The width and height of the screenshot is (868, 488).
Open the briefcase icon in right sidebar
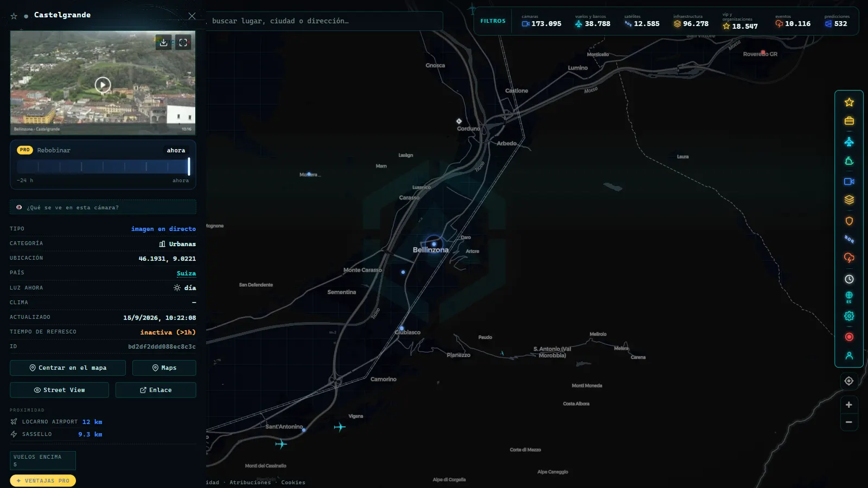(849, 121)
